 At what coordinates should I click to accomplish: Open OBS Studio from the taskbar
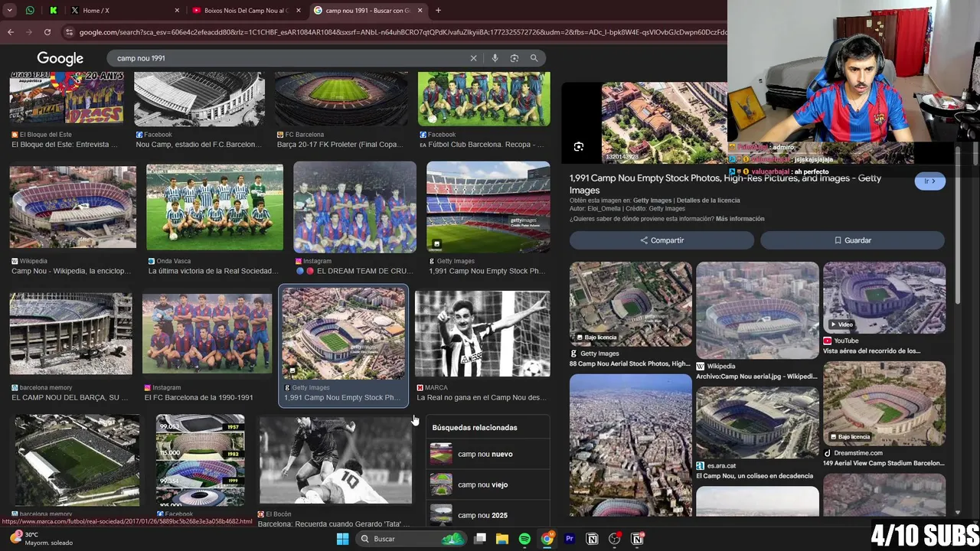[614, 539]
